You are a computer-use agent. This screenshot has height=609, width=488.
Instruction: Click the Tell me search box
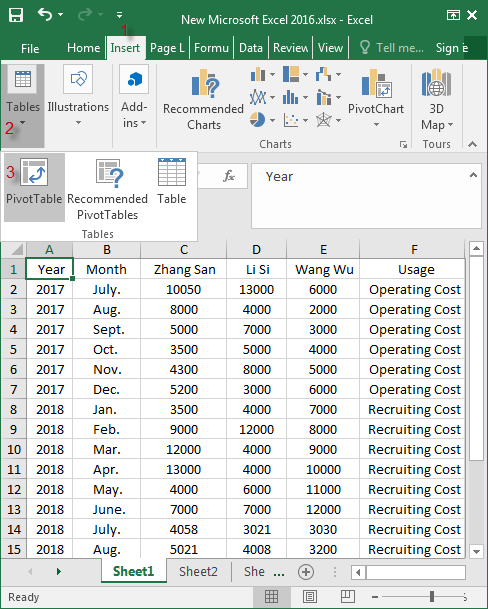392,48
